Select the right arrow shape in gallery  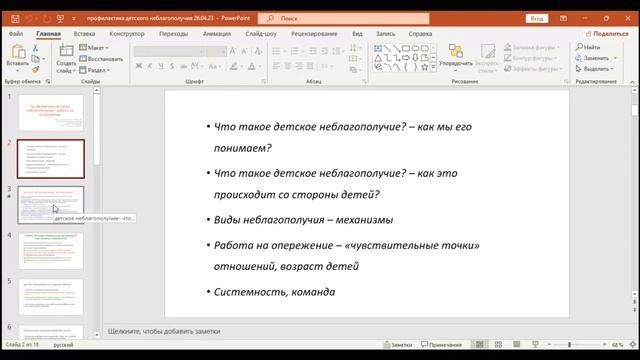pyautogui.click(x=406, y=58)
